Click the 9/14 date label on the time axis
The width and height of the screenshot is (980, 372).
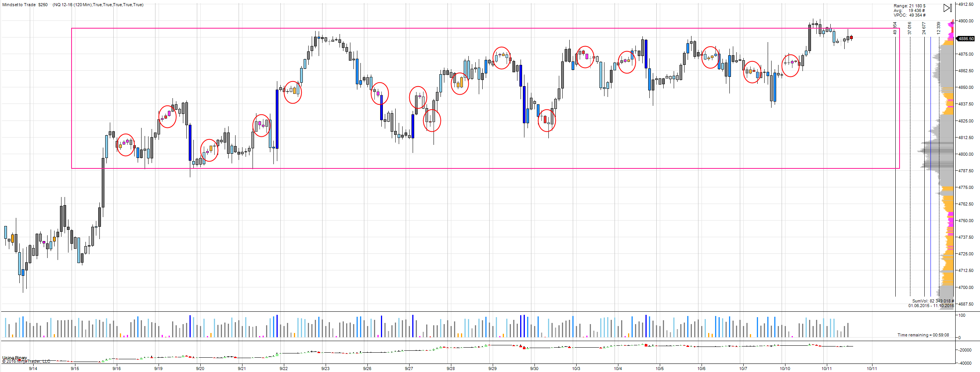pos(33,369)
